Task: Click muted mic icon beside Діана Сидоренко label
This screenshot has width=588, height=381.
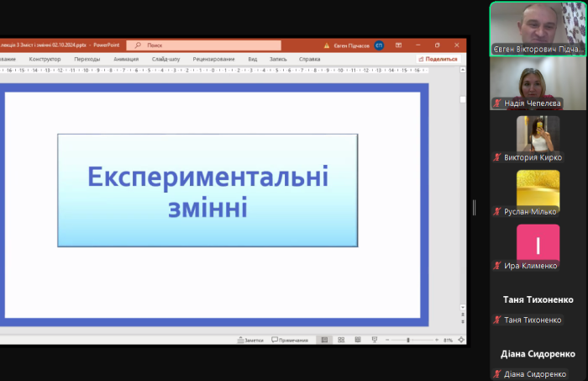Action: point(497,374)
